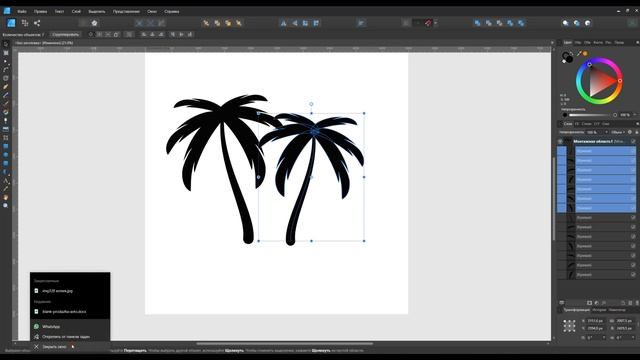Select the Corner tool
This screenshot has width=640, height=360.
pyautogui.click(x=6, y=70)
